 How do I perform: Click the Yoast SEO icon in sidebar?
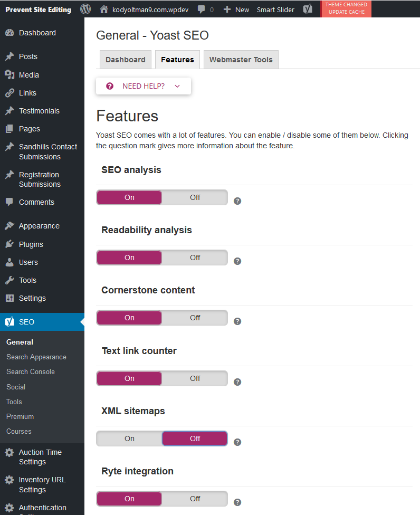(x=9, y=321)
